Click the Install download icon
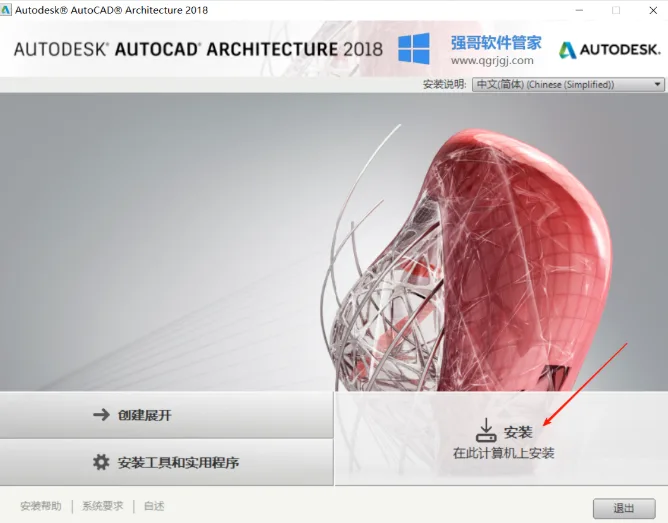668x523 pixels. [486, 430]
